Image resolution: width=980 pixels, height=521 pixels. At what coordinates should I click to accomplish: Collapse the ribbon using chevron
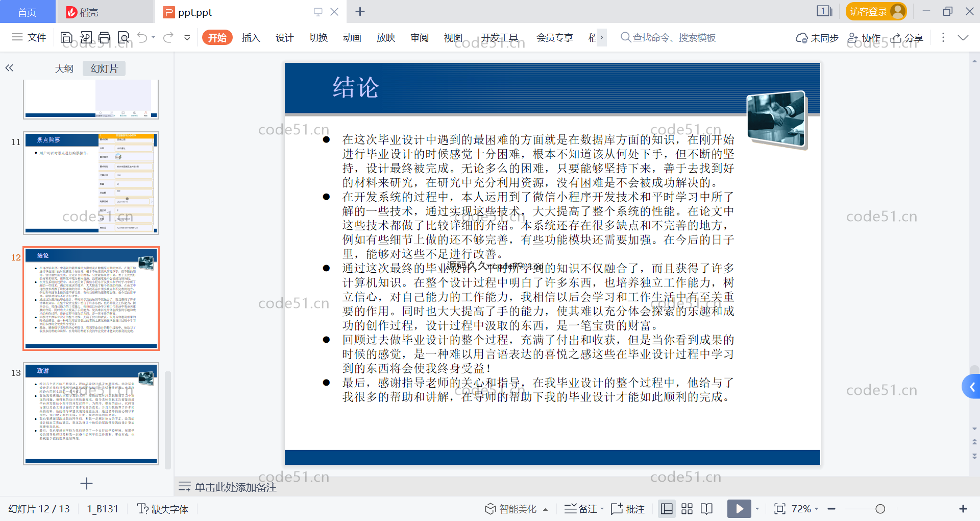point(963,38)
